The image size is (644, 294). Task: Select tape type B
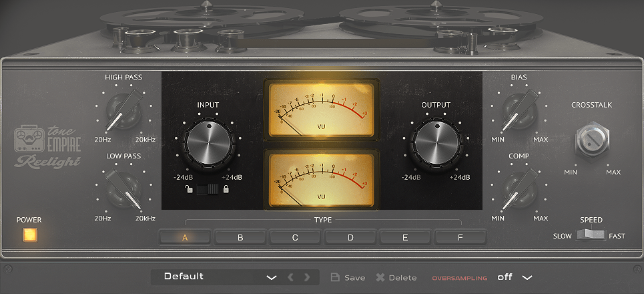tap(240, 237)
